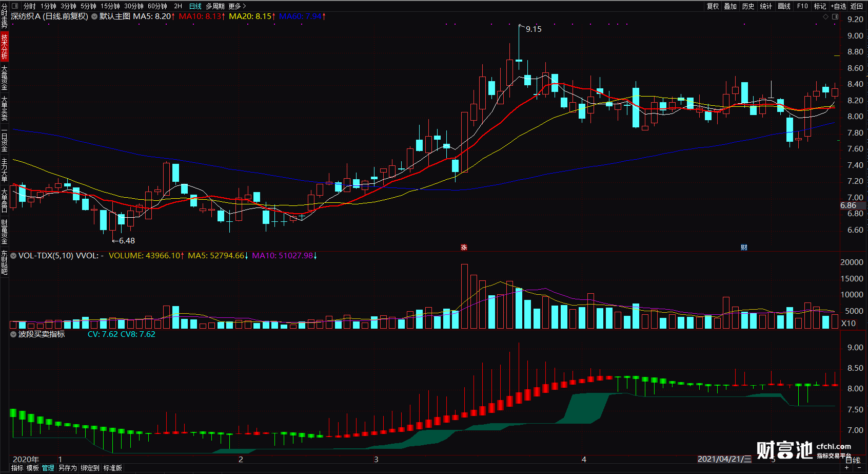The image size is (868, 474).
Task: Click the CV: 7.62 indicator value
Action: click(103, 334)
